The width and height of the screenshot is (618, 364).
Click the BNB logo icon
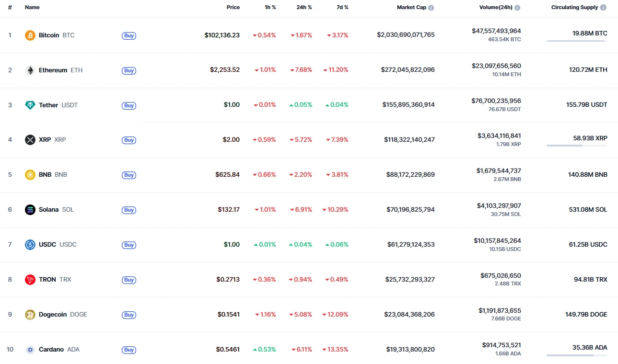coord(30,175)
